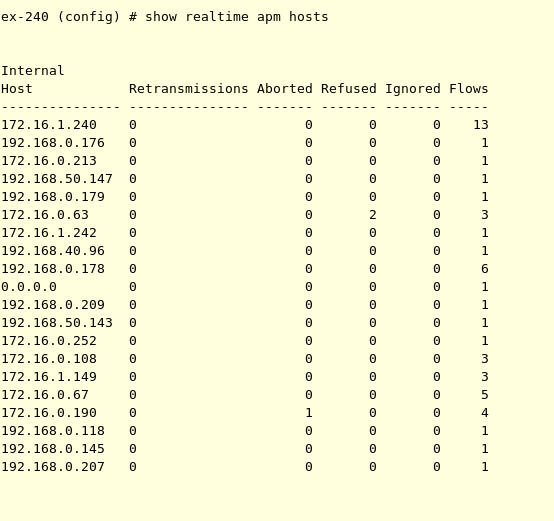
Task: Click the 'show realtime apm hosts' command text
Action: tap(237, 17)
